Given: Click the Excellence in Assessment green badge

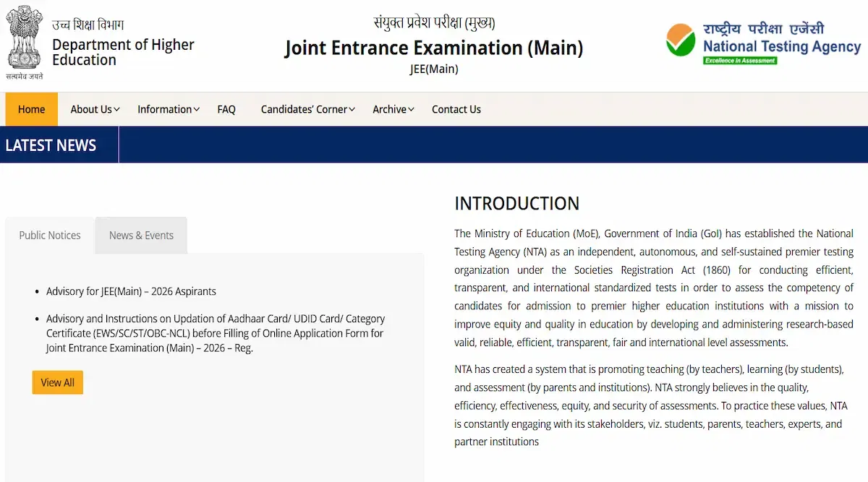Looking at the screenshot, I should pos(740,61).
